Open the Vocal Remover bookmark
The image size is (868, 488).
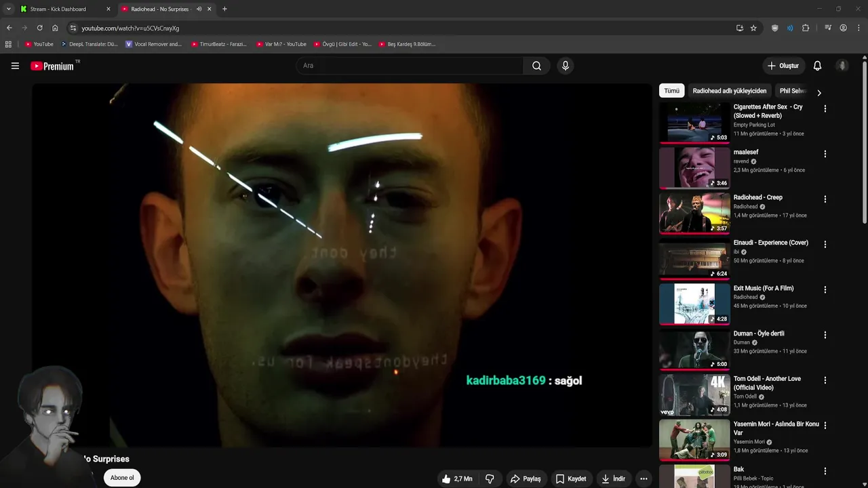point(153,44)
